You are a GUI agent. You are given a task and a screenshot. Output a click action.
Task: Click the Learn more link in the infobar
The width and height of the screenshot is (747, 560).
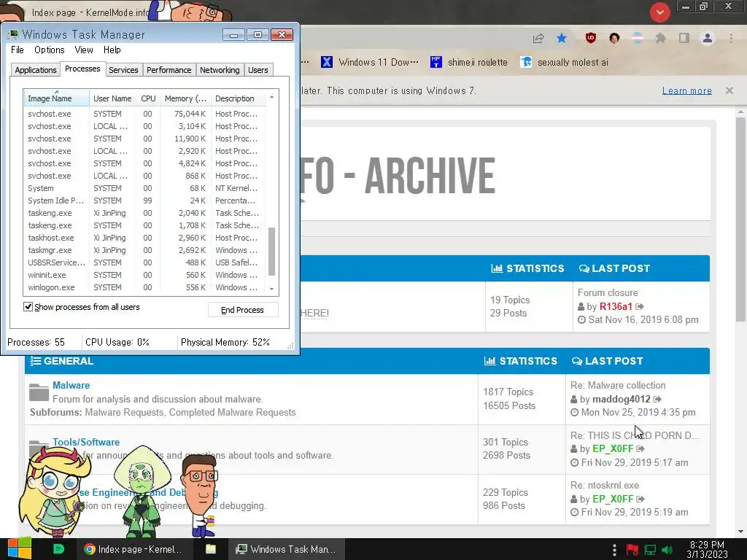[686, 90]
